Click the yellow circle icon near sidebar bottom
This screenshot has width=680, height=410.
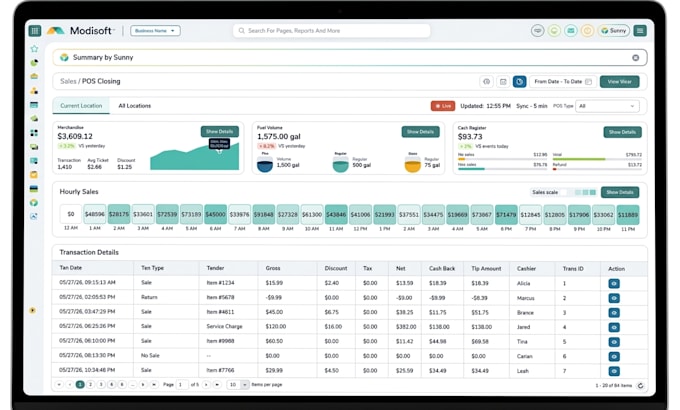pyautogui.click(x=33, y=311)
